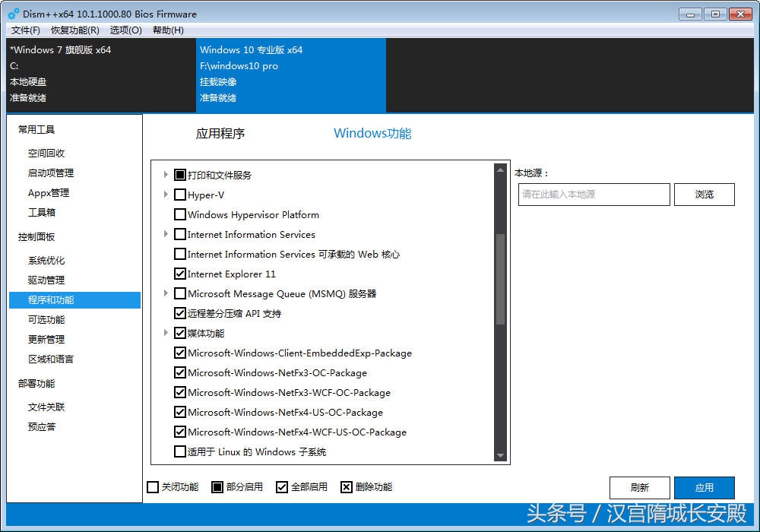Screen dimensions: 760x532
Task: Click the 关闭功能 legend checkbox
Action: pyautogui.click(x=153, y=487)
